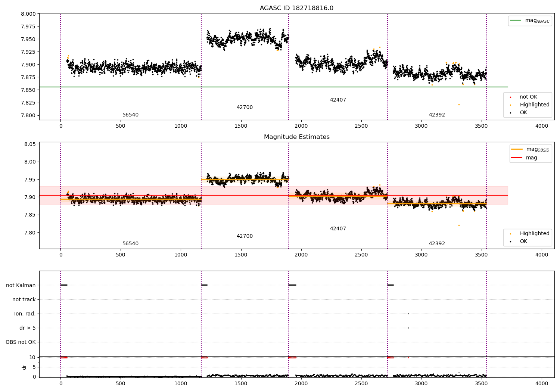Click the 'dr > 5' axis label
Screen dimensions: 560x392
[28, 328]
